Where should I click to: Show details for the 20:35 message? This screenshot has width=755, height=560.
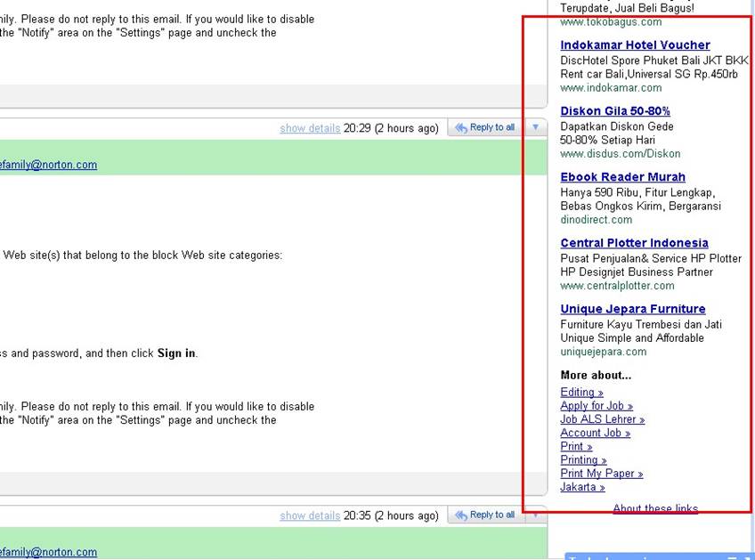(x=310, y=515)
